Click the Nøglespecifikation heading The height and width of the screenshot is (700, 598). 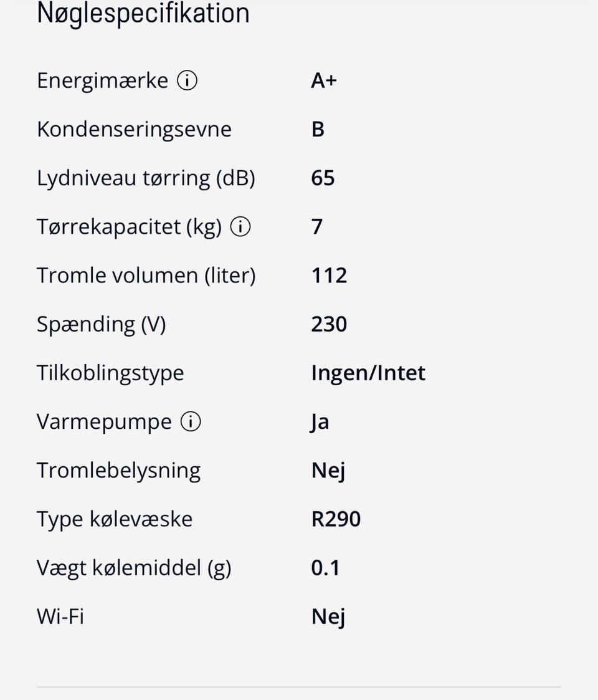(x=143, y=13)
